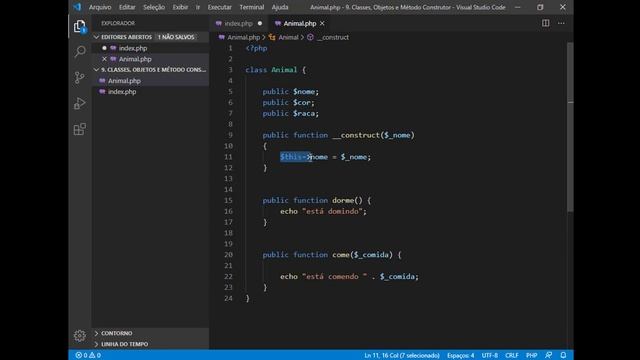The image size is (640, 360).
Task: Select the Animal.php editor tab
Action: pyautogui.click(x=299, y=23)
